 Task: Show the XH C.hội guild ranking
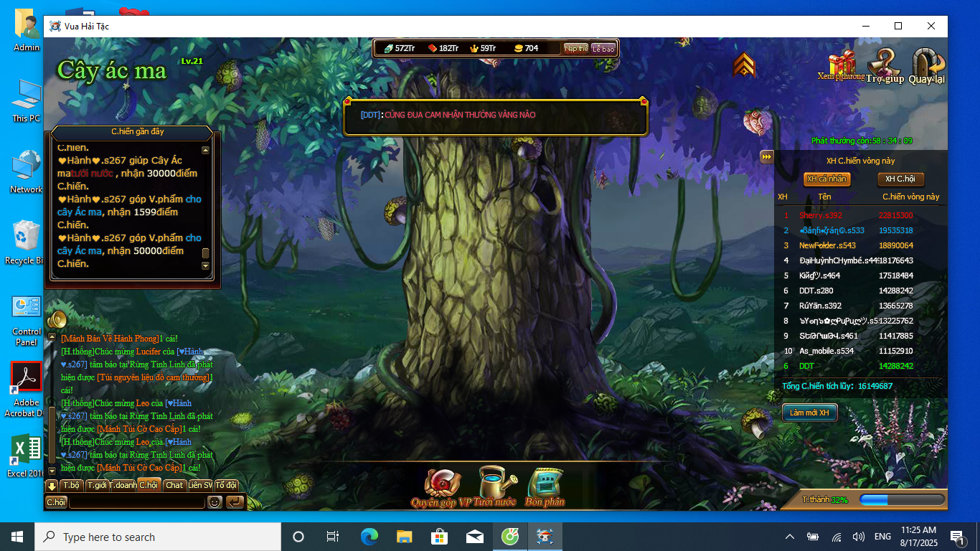click(x=900, y=179)
